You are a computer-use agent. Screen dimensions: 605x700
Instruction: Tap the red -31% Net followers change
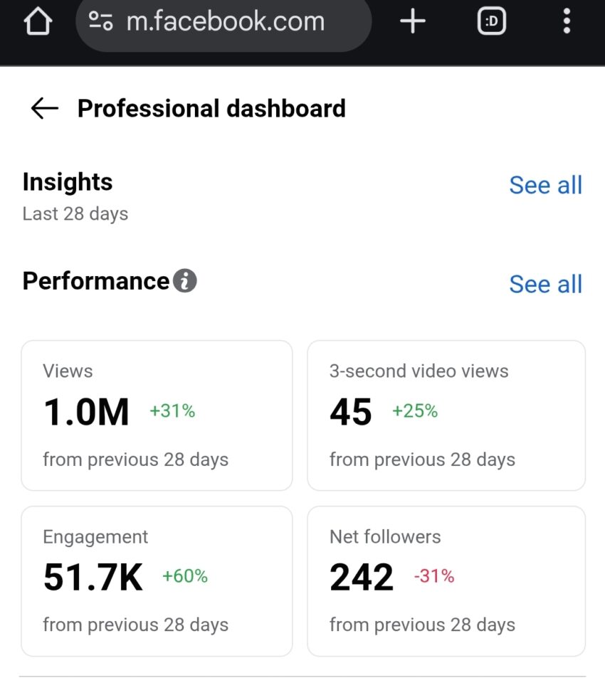[x=434, y=576]
